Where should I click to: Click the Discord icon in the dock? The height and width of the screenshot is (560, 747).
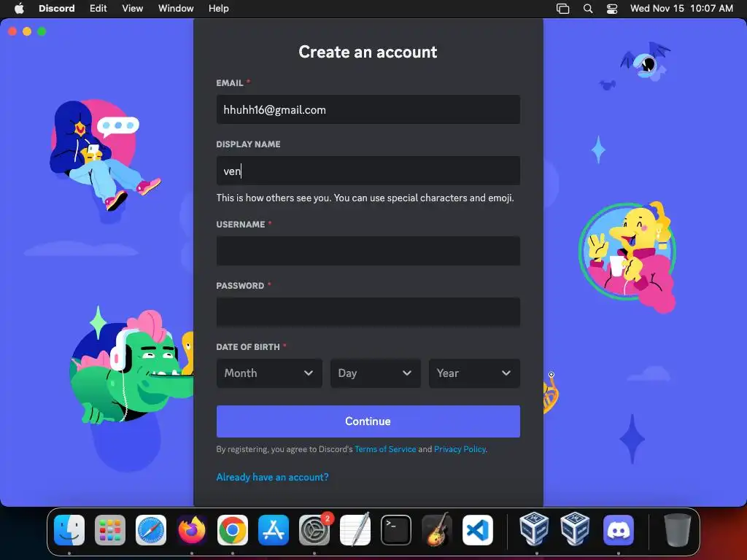[x=619, y=530]
